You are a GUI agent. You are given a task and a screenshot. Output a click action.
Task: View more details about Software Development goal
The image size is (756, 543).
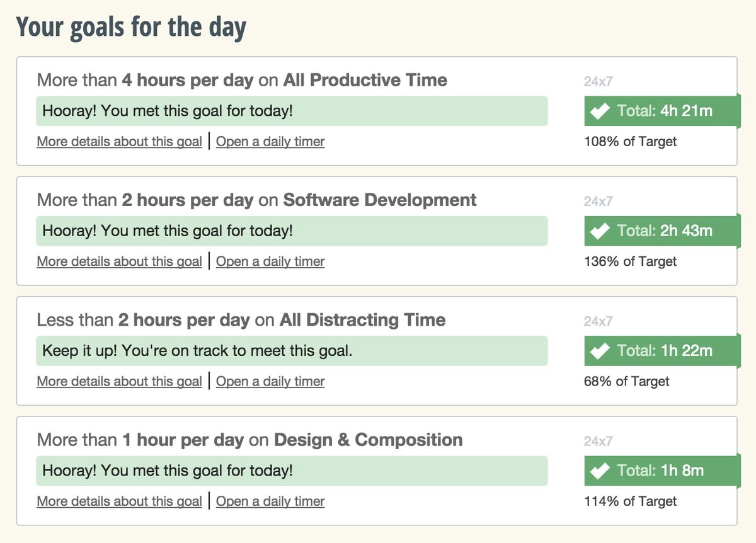pyautogui.click(x=119, y=261)
